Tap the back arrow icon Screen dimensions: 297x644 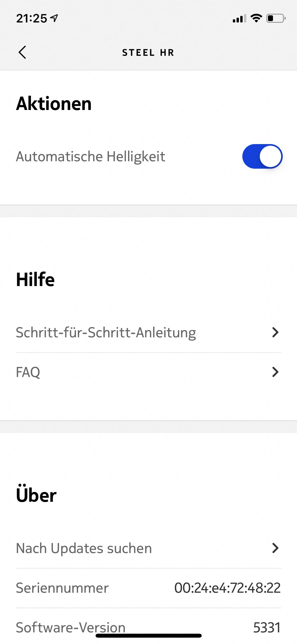pos(22,52)
